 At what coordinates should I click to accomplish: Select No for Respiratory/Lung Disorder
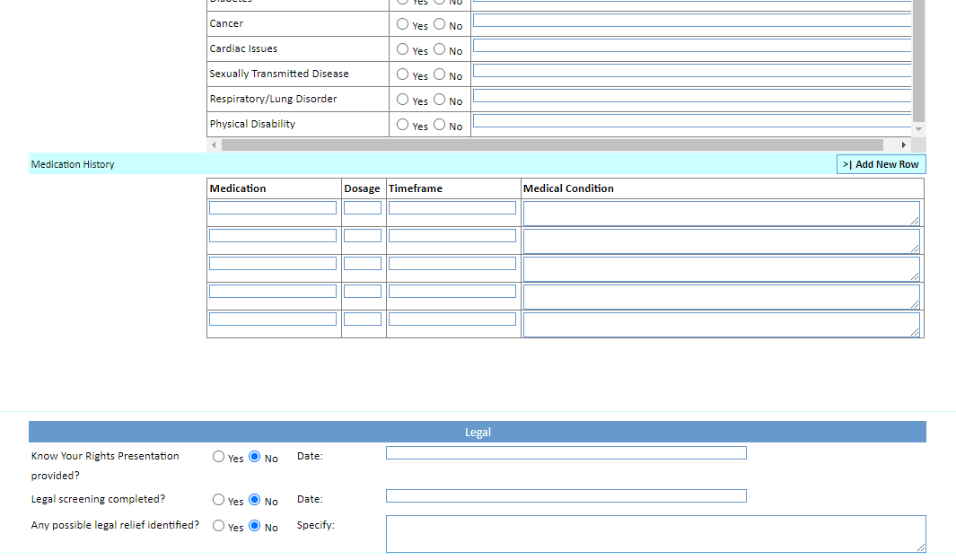440,100
